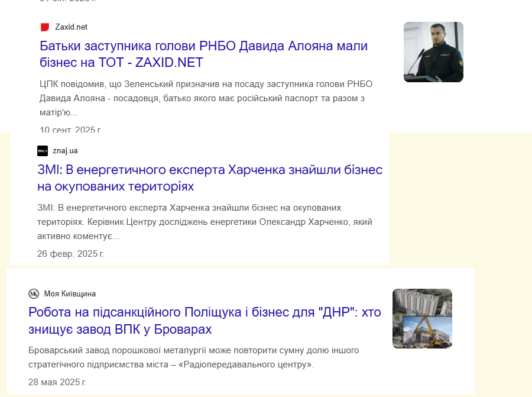Click thumbnail of man in uniform

(x=433, y=52)
